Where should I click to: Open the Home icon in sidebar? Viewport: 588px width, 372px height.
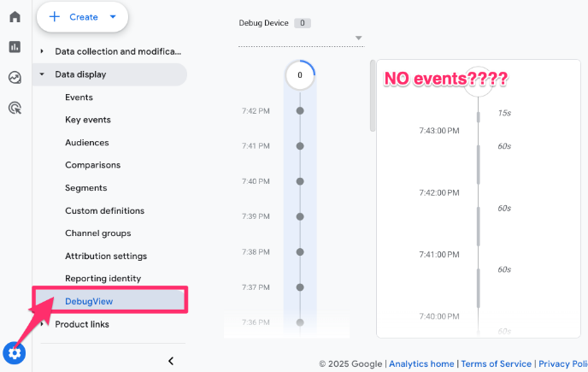(15, 17)
